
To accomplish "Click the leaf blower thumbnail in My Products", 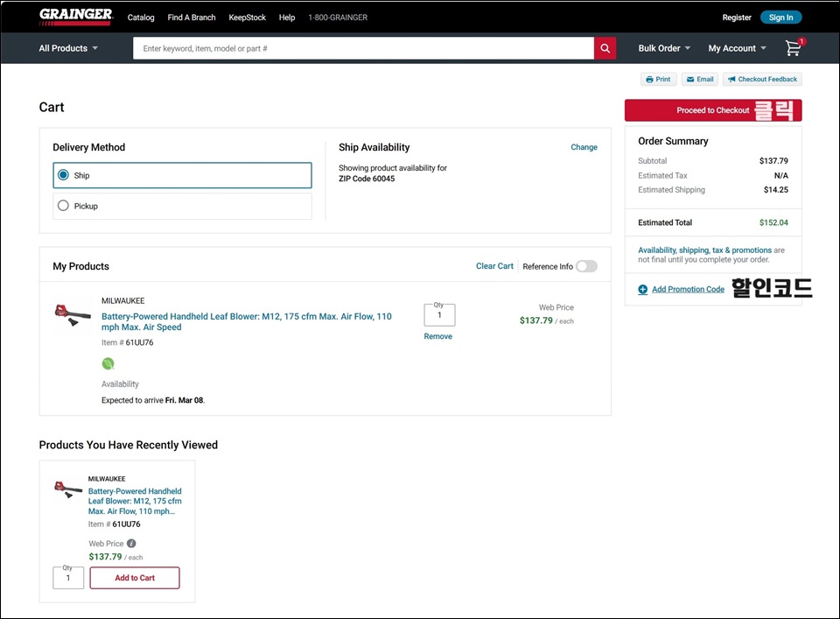I will 73,314.
